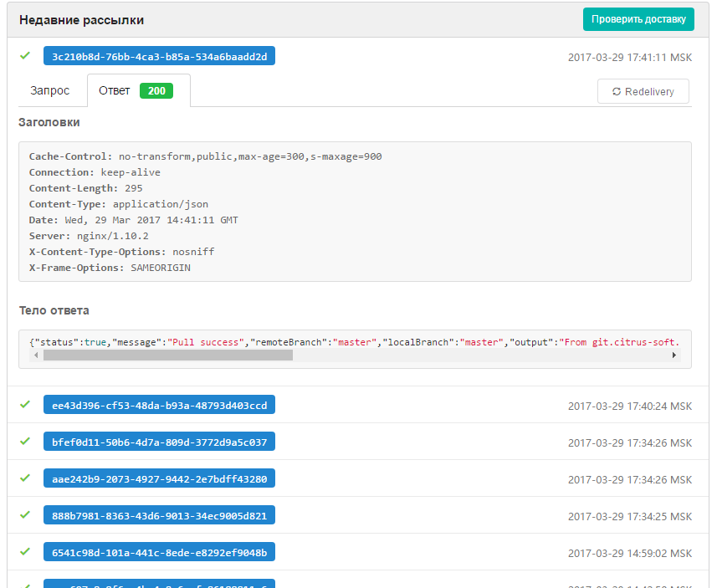The height and width of the screenshot is (588, 717).
Task: Open delivery 3c210b8d-76bb-4ca3-b85a-534a6baadd2d
Action: coord(159,56)
